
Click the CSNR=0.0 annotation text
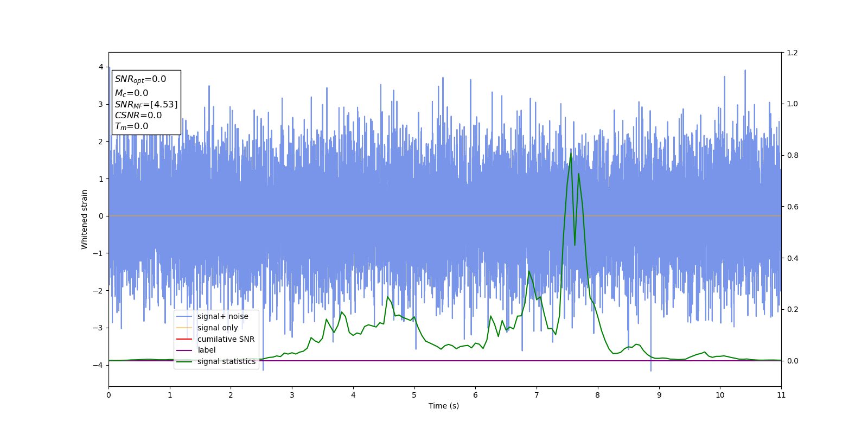(x=138, y=116)
